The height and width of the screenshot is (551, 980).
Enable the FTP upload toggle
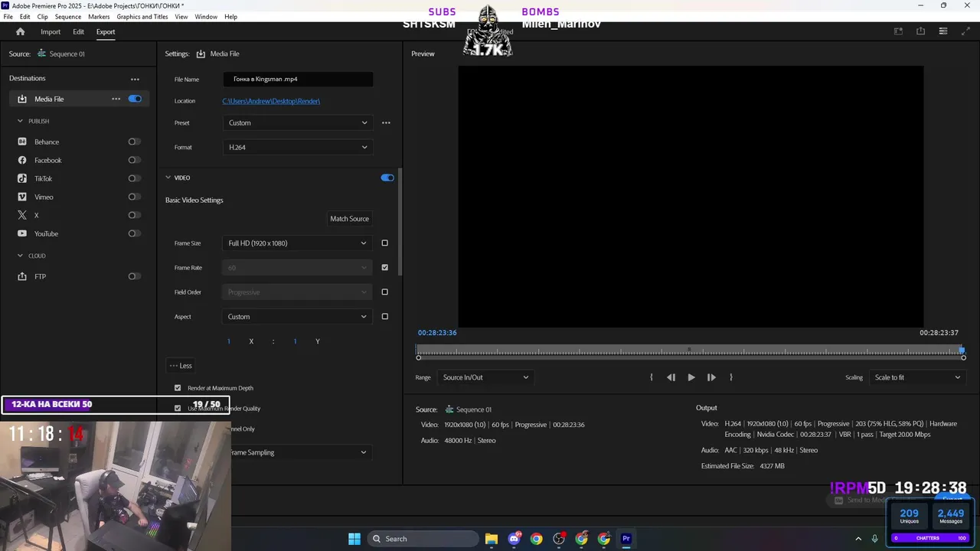point(134,276)
